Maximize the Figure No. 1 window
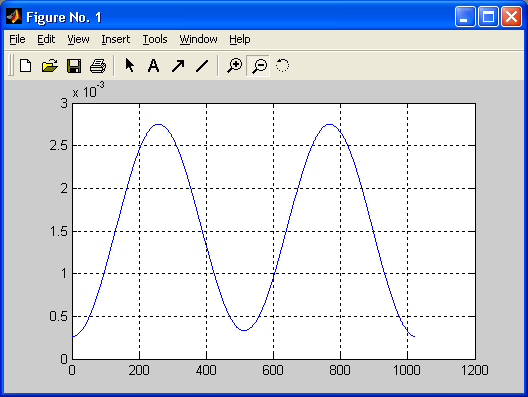 tap(488, 16)
